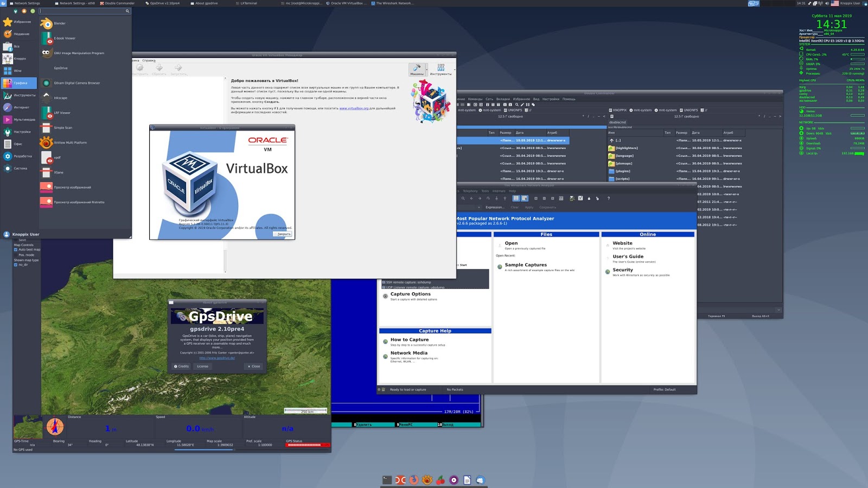
Task: Open Telephony menu in Wireshark
Action: [470, 191]
